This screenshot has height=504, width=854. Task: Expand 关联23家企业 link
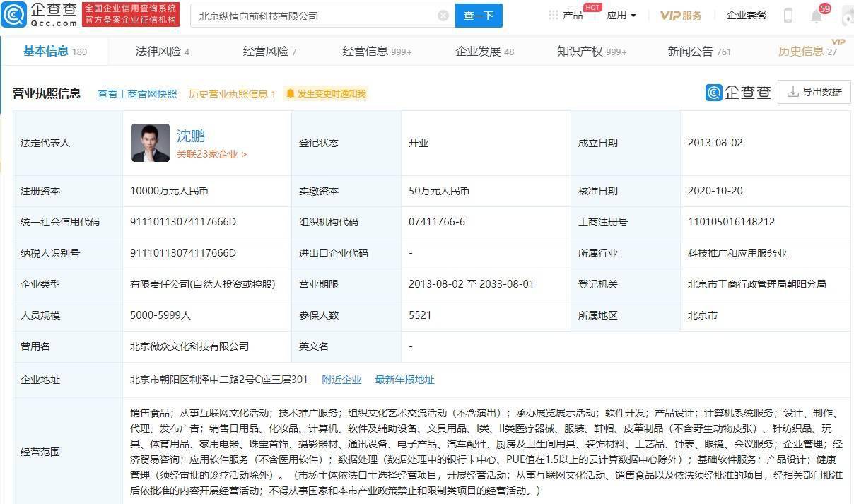pos(211,153)
